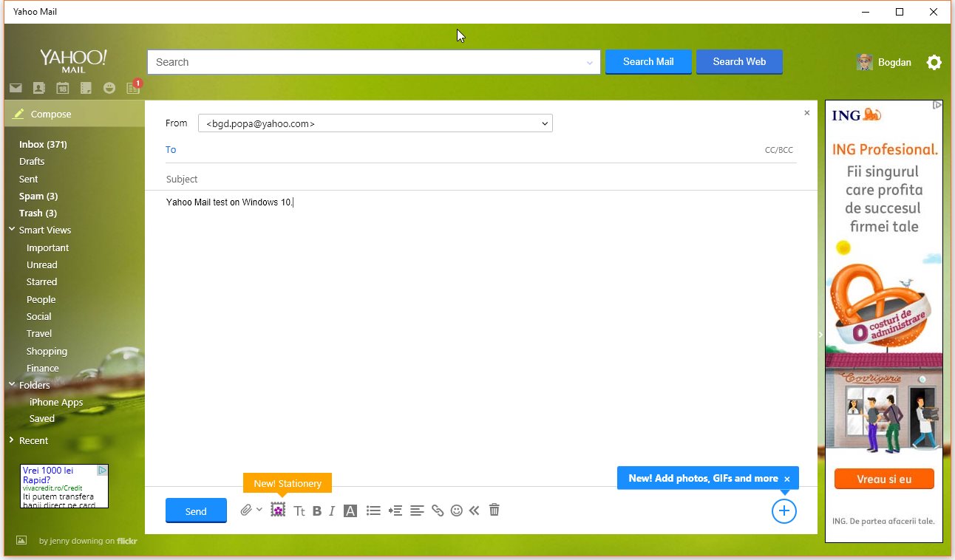Select the Unread smart view

pos(42,264)
